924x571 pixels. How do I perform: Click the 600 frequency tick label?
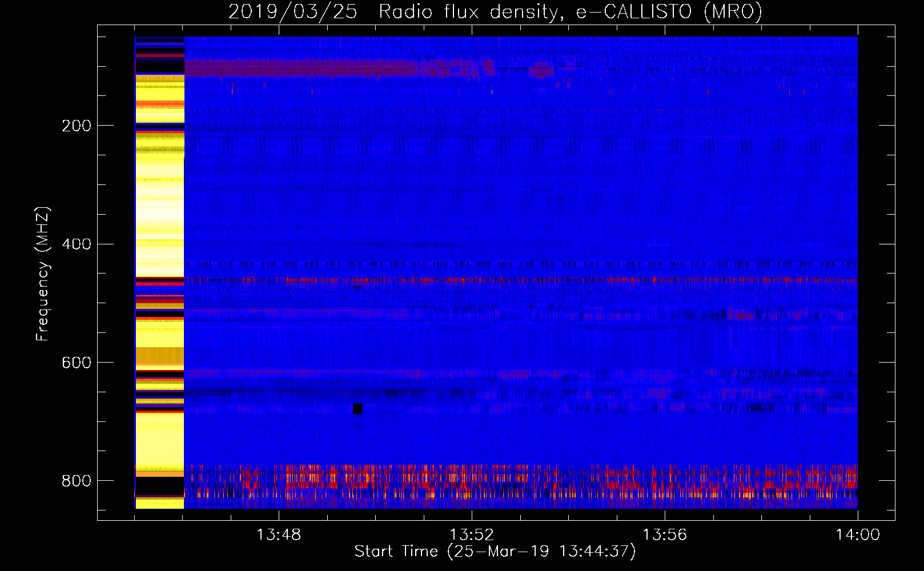77,363
